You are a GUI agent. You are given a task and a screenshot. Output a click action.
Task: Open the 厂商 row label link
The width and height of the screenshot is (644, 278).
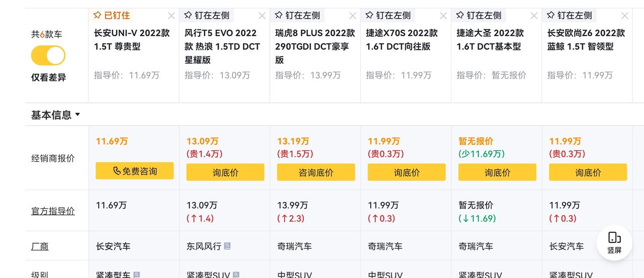click(40, 246)
